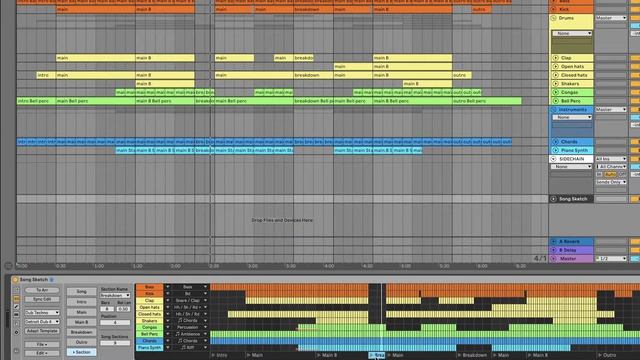Click the Bar Len number field

pos(123,309)
